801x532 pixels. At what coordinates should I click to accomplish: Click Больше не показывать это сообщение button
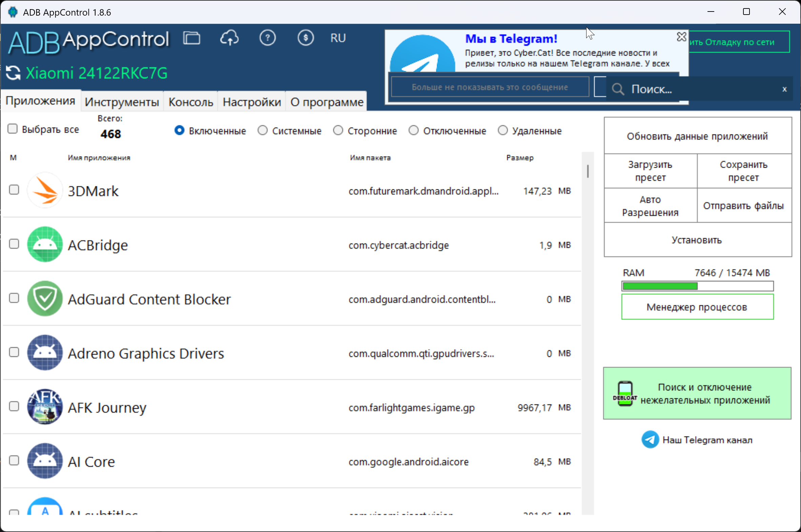click(x=490, y=87)
